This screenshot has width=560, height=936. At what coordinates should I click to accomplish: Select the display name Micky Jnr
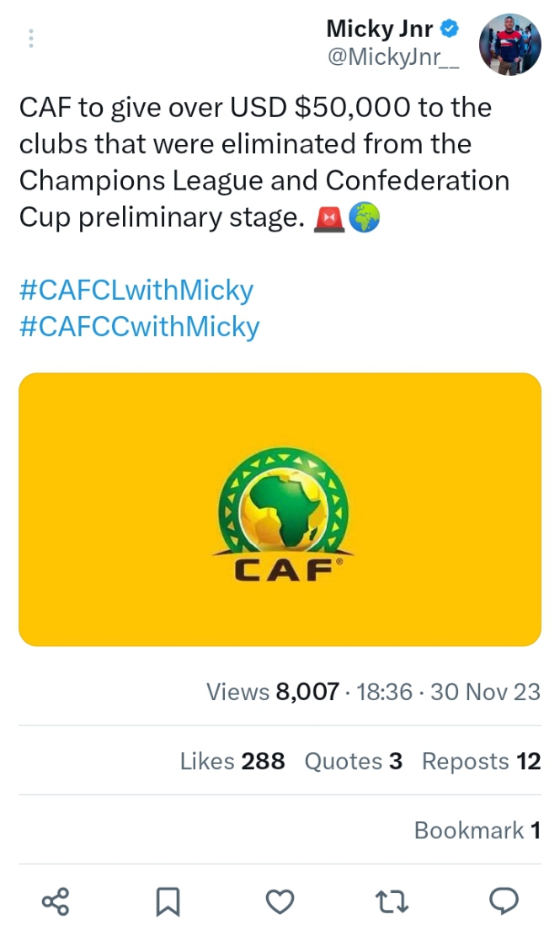coord(379,28)
